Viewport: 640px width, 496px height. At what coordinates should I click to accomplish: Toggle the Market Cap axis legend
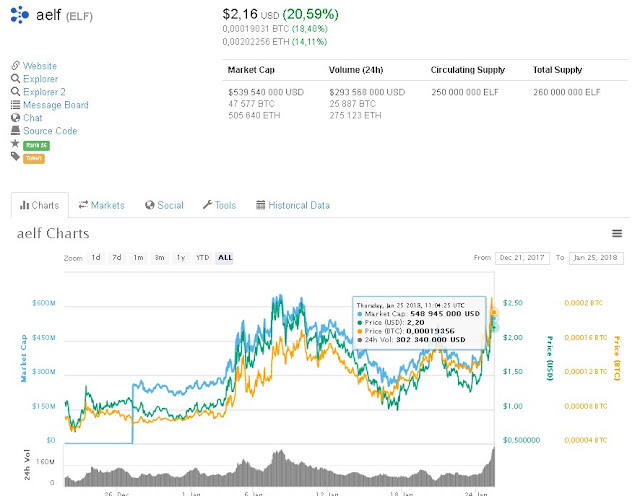click(24, 358)
